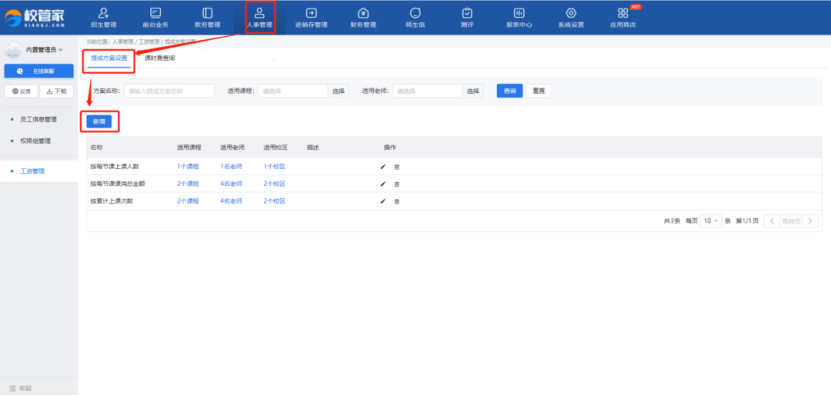
Task: Open the 前台业务 module icon
Action: pyautogui.click(x=155, y=13)
